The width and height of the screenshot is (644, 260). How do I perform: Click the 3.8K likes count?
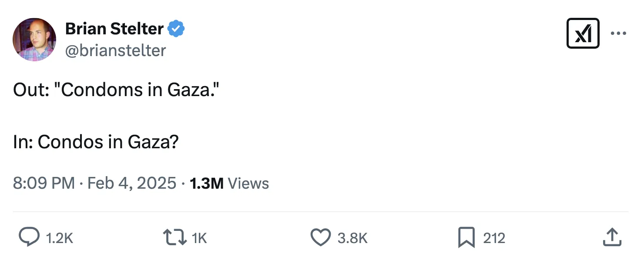click(352, 238)
